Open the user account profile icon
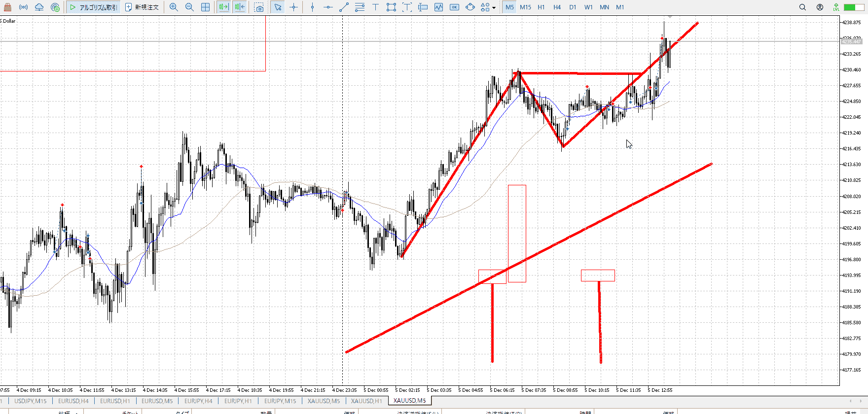The height and width of the screenshot is (414, 868). pos(820,7)
